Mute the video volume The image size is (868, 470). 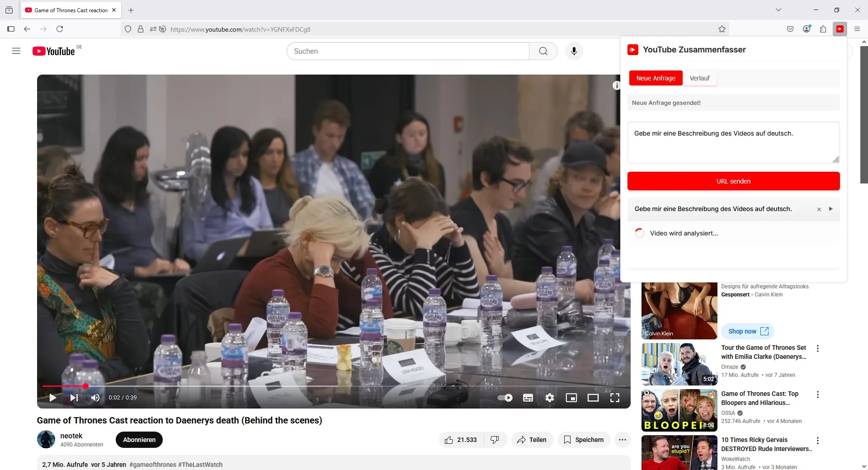95,398
